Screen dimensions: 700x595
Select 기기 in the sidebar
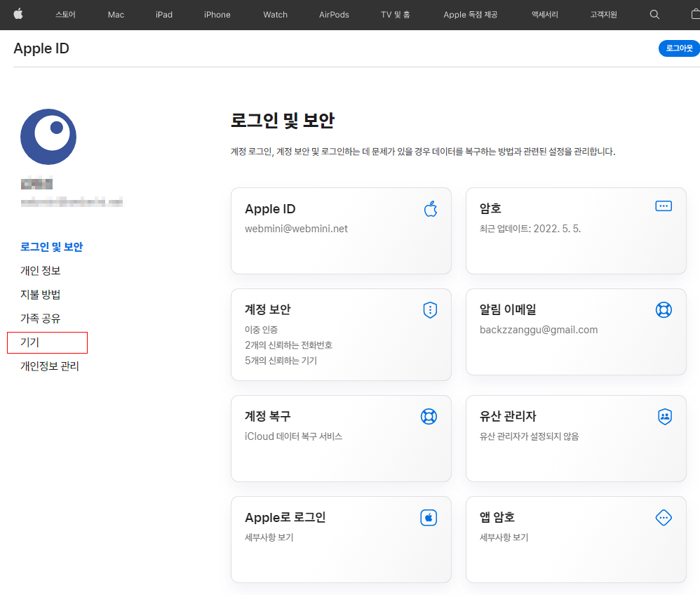click(30, 342)
